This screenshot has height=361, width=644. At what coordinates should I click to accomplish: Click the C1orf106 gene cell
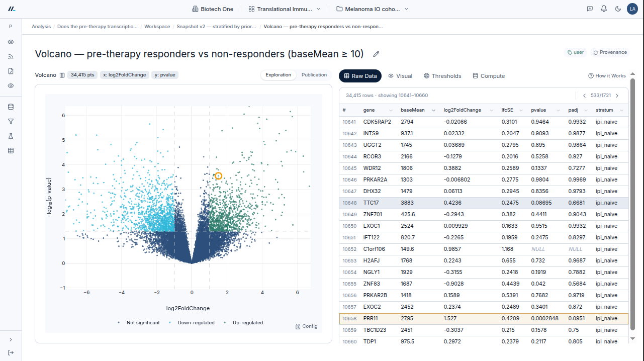coord(377,249)
